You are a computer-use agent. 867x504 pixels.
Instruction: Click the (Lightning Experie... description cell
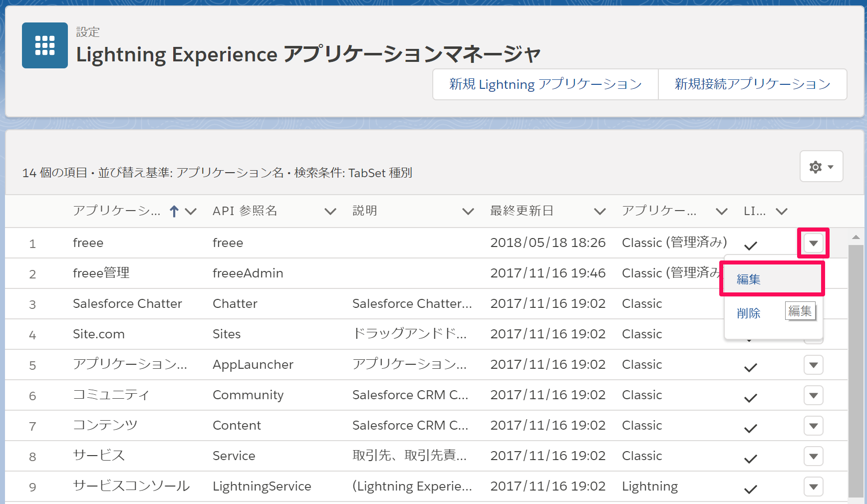[x=412, y=487]
